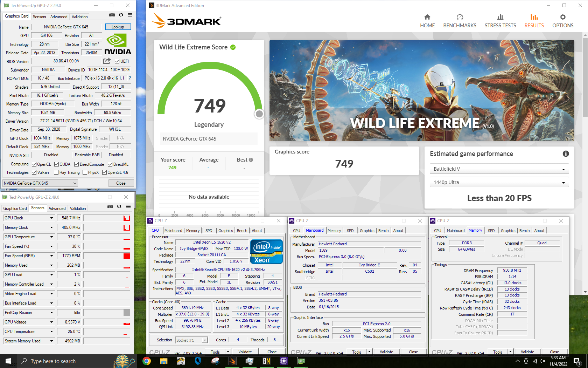Open the Tools dropdown arrow in first CPU-Z window

(228, 352)
